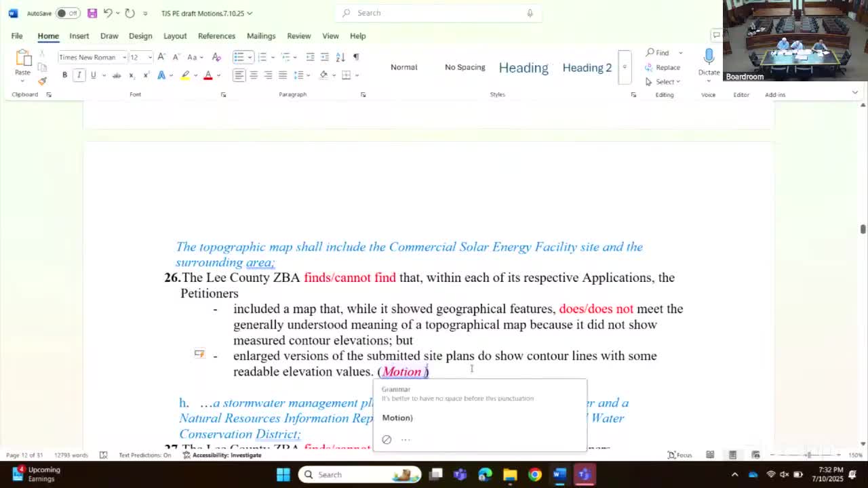Toggle italic formatting

tap(79, 75)
